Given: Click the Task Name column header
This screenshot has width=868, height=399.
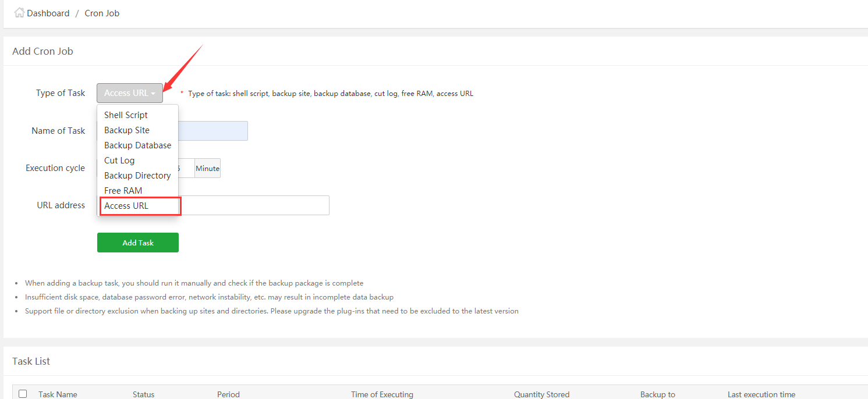Looking at the screenshot, I should click(58, 394).
